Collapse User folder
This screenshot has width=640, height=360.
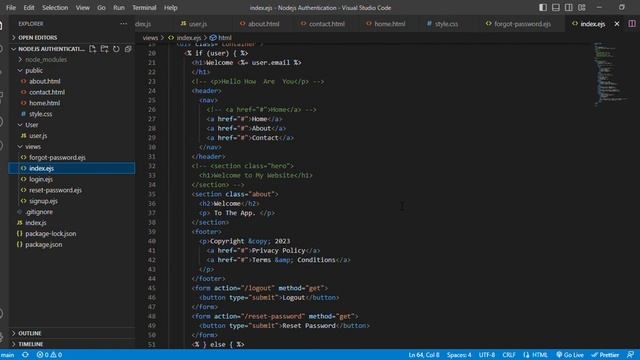tap(32, 125)
